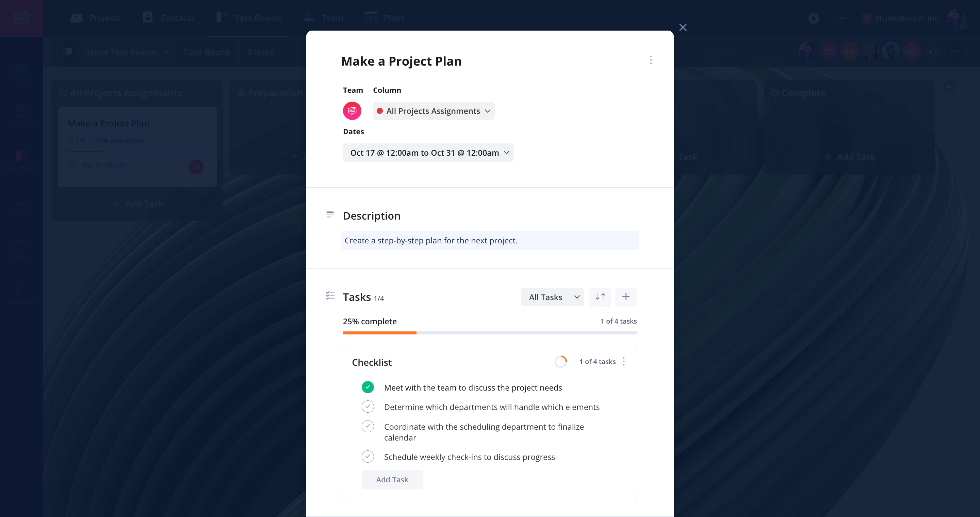Open the checklist options kebab menu
The width and height of the screenshot is (980, 517).
tap(623, 362)
